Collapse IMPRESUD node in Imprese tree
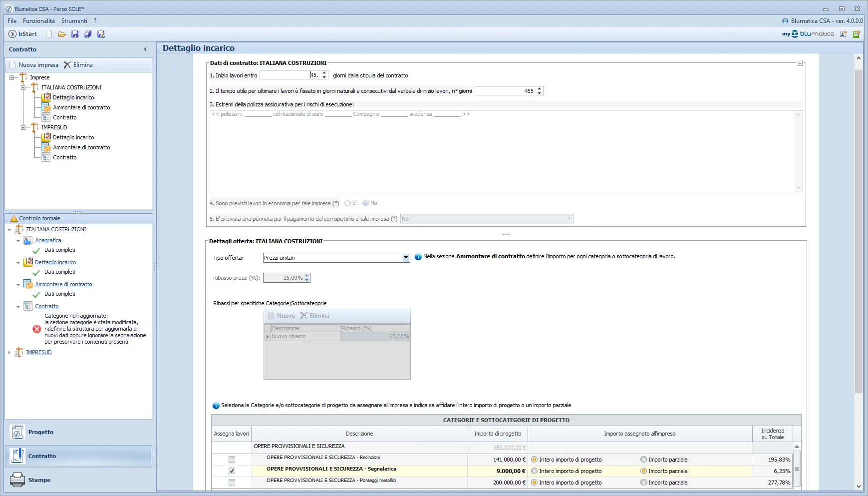This screenshot has height=496, width=868. point(23,127)
